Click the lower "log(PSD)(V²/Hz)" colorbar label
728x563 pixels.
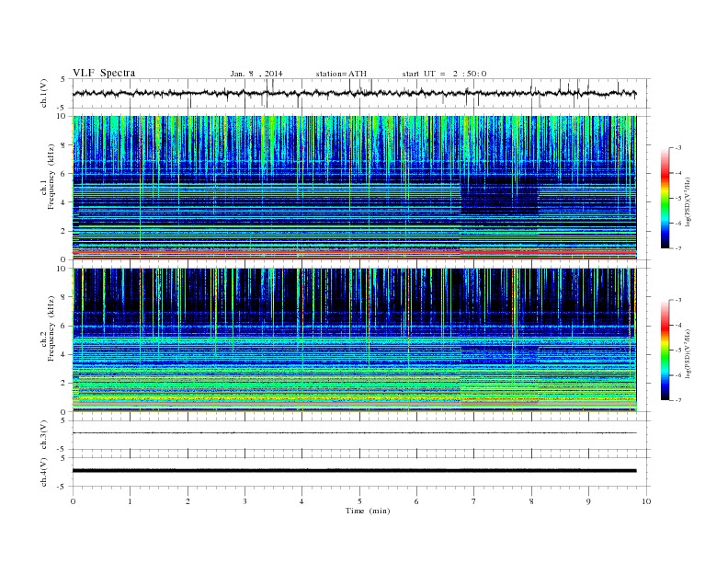tap(688, 353)
